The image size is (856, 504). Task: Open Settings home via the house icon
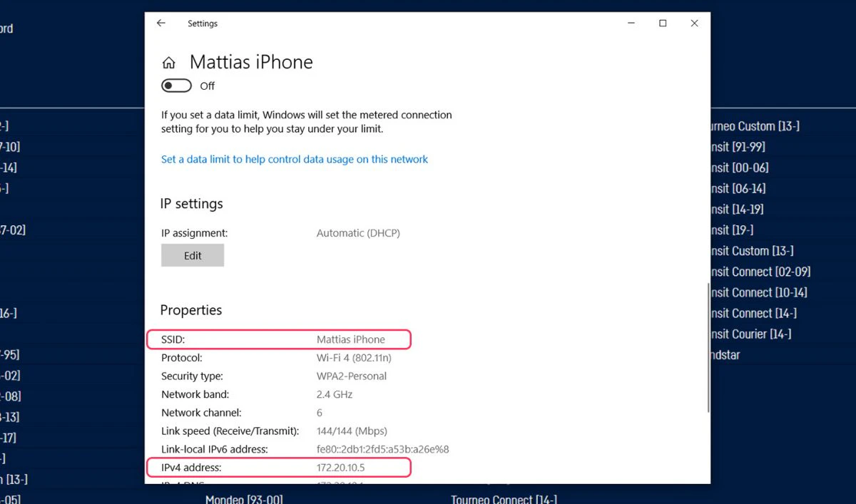[x=169, y=63]
